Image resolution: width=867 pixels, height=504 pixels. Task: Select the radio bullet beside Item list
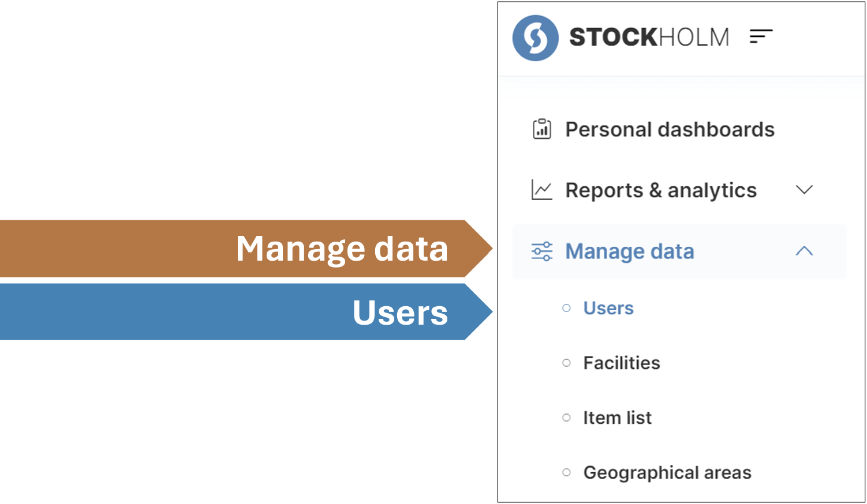pos(566,418)
